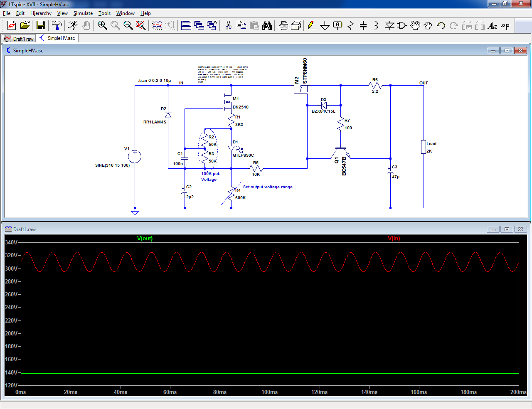
Task: Click the 340V vertical axis label
Action: point(11,243)
